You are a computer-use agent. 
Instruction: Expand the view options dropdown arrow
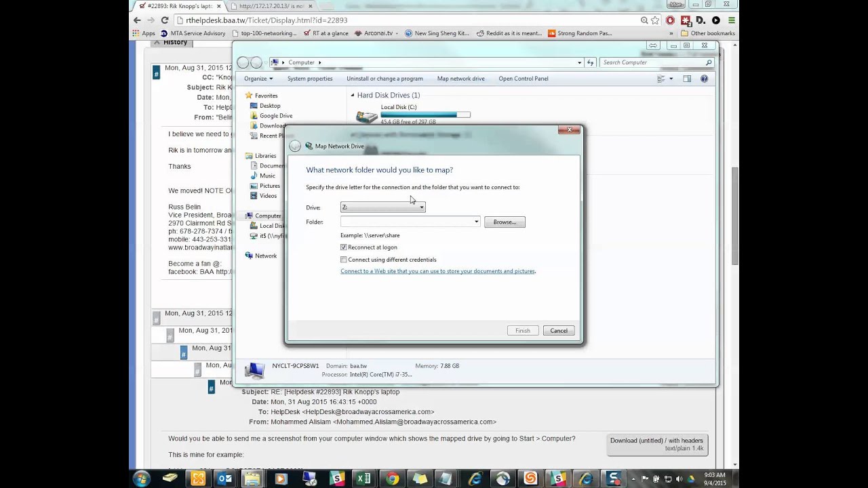671,79
